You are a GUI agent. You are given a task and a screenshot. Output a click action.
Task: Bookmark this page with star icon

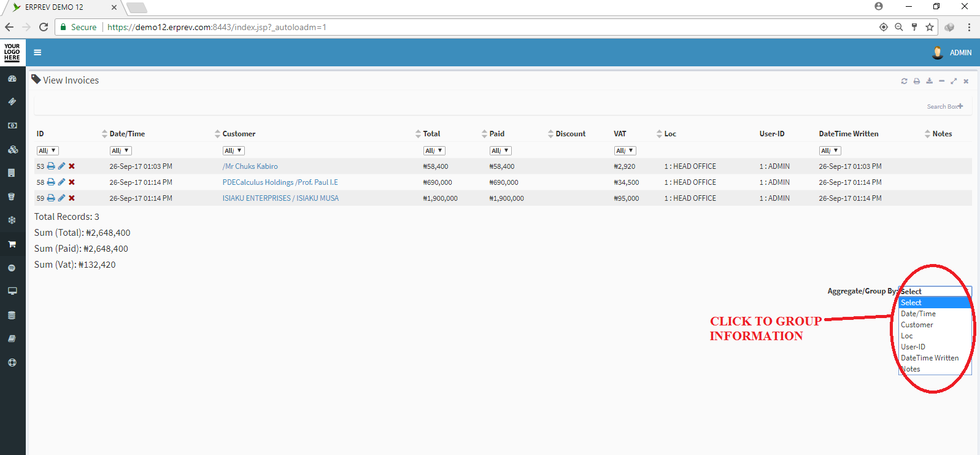[930, 27]
